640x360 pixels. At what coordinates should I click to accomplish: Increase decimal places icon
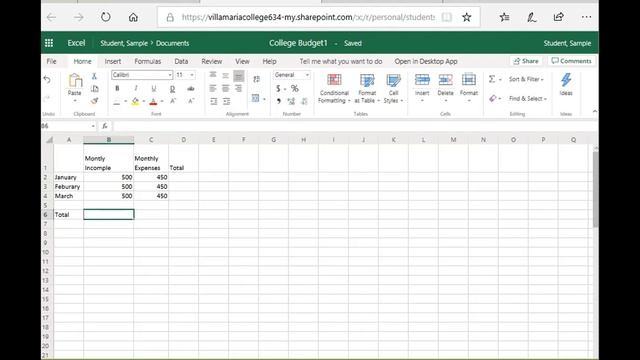click(x=291, y=101)
